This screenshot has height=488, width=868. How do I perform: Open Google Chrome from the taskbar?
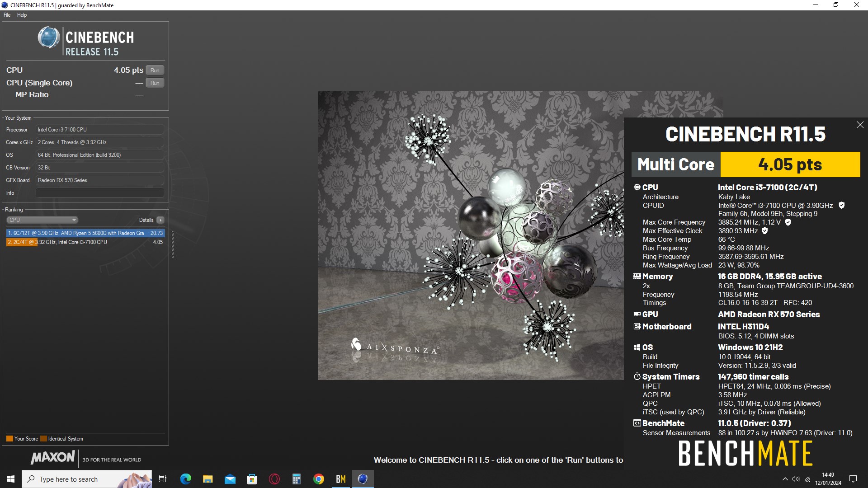tap(319, 479)
